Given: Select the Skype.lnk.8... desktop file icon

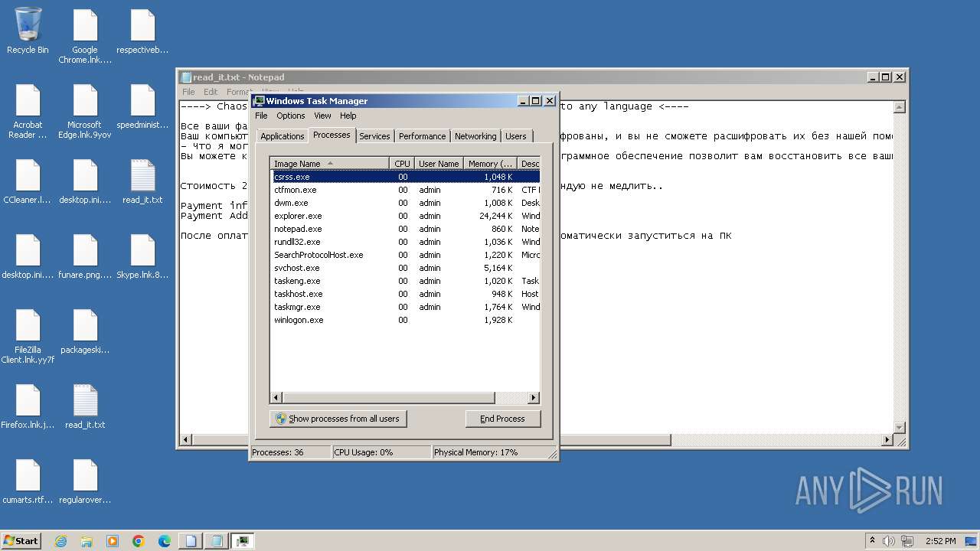Looking at the screenshot, I should pos(142,256).
